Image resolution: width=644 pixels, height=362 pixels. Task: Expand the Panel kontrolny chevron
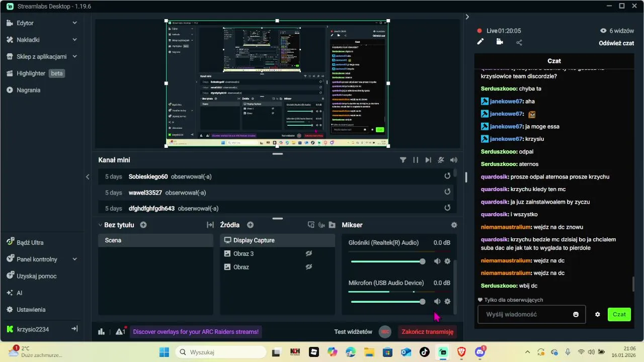tap(74, 259)
